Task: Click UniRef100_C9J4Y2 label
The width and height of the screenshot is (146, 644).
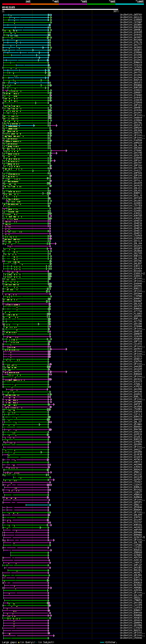Action: pyautogui.click(x=131, y=344)
